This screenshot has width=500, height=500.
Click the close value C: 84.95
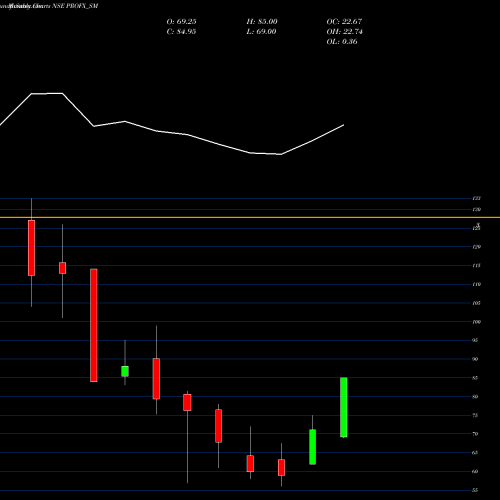(x=181, y=31)
